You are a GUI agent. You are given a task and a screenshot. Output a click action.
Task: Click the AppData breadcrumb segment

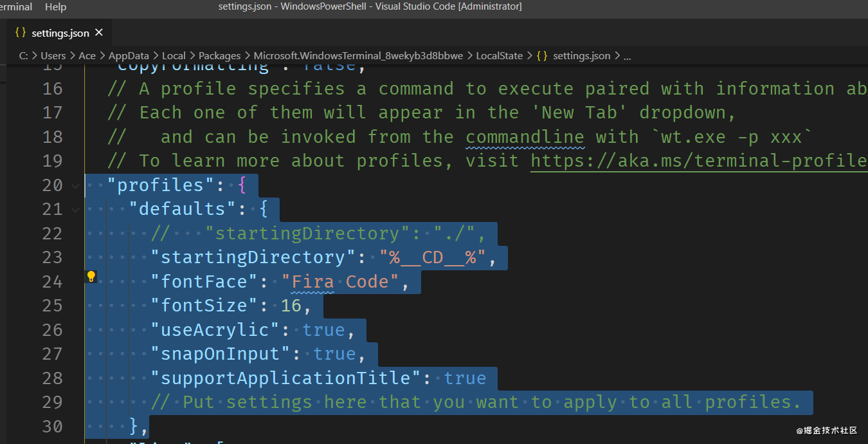(129, 56)
